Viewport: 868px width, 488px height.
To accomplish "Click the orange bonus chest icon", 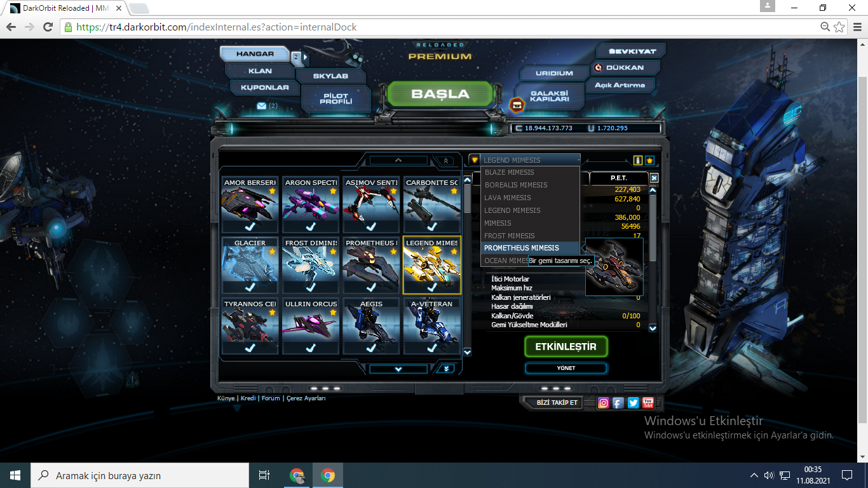I will coord(518,105).
